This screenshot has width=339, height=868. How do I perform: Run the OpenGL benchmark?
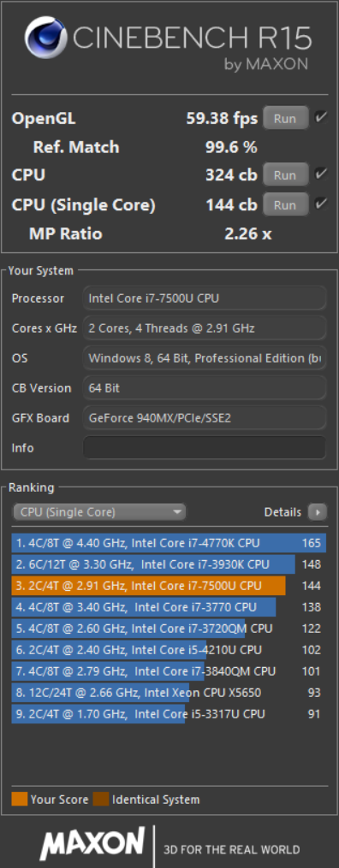[285, 118]
